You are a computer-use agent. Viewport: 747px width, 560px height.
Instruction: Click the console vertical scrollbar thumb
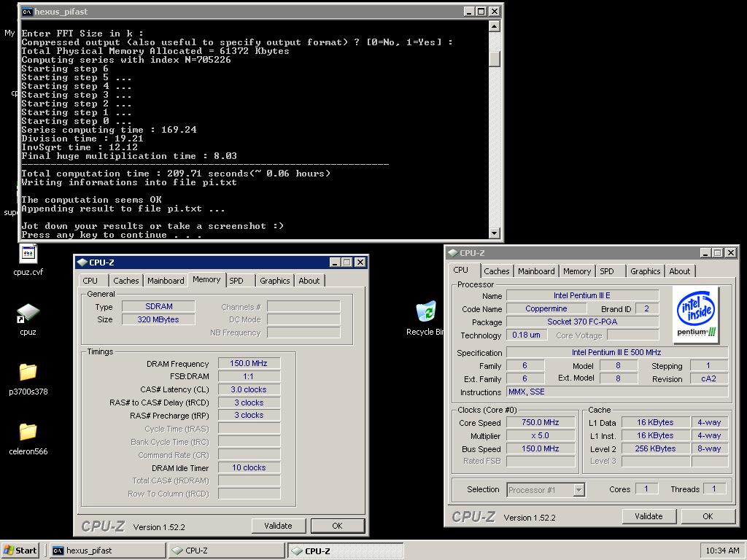tap(495, 58)
